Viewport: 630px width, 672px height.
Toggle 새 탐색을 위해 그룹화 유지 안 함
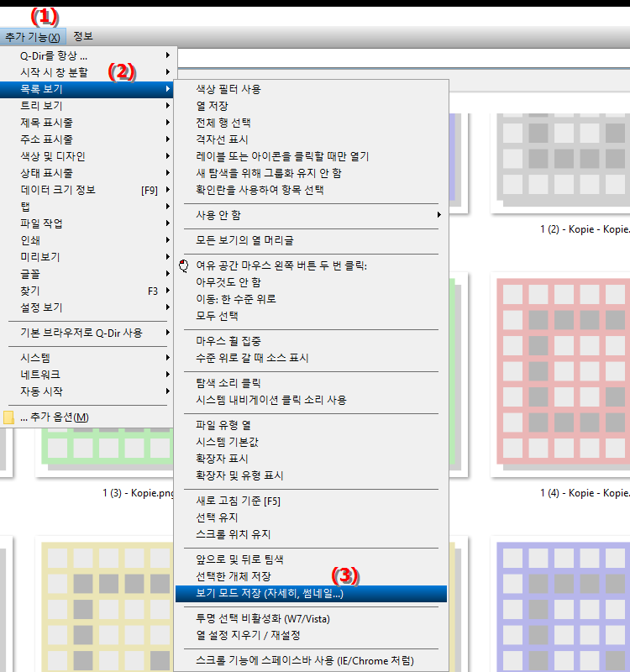[311, 173]
